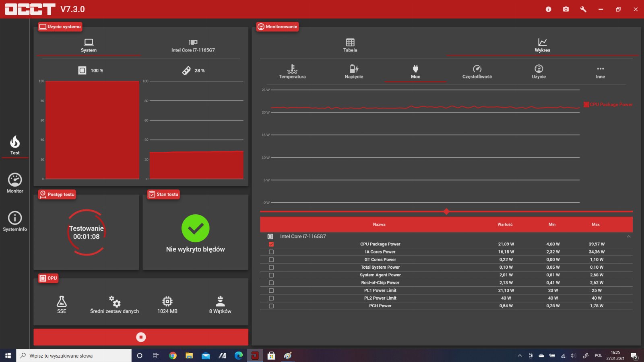The height and width of the screenshot is (362, 644).
Task: Check PCH Power checkbox
Action: coord(271,306)
